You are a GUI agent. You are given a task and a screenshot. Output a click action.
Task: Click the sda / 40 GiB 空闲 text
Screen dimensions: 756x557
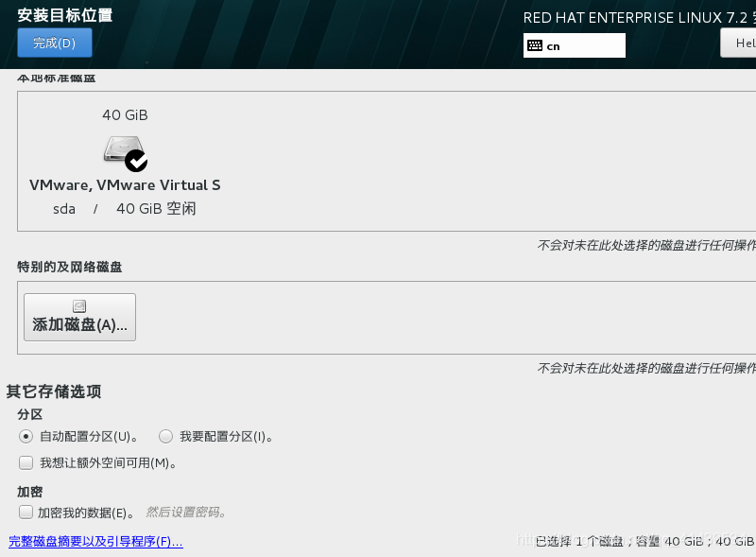(125, 209)
